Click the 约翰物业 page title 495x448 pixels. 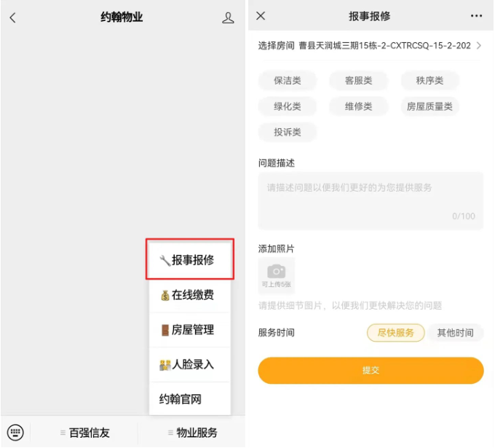pyautogui.click(x=122, y=17)
